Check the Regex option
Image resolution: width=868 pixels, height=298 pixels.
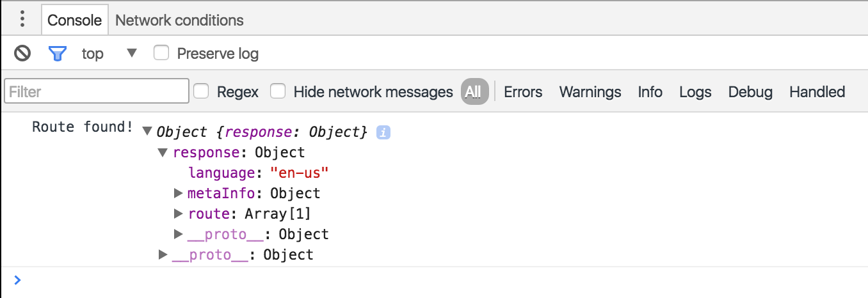click(201, 91)
